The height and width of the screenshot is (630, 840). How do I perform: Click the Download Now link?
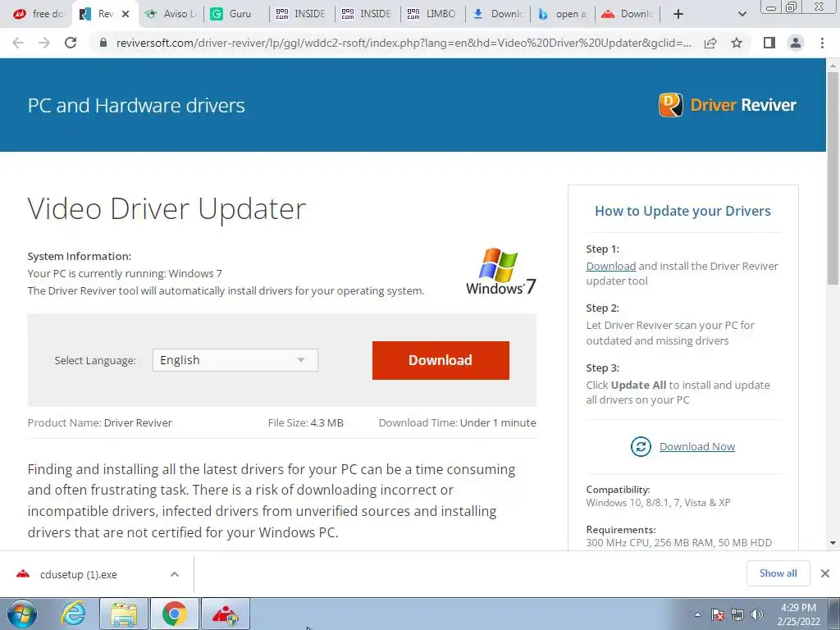click(x=697, y=447)
